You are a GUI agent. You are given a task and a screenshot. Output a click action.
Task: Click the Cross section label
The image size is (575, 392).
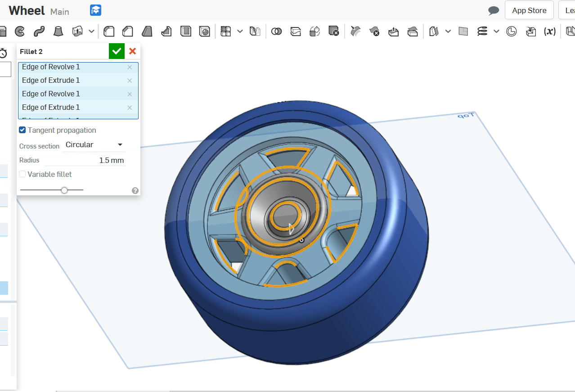[x=39, y=146]
